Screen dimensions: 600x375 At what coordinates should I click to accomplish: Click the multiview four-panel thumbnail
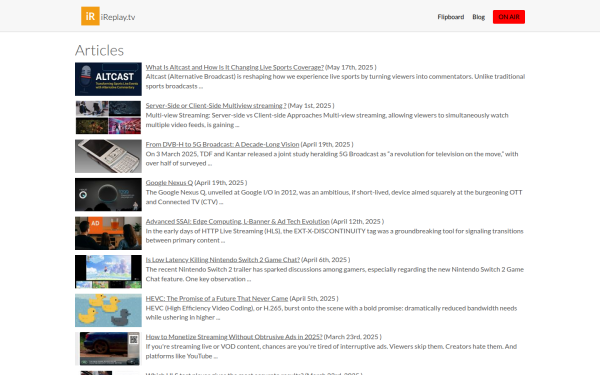click(108, 117)
